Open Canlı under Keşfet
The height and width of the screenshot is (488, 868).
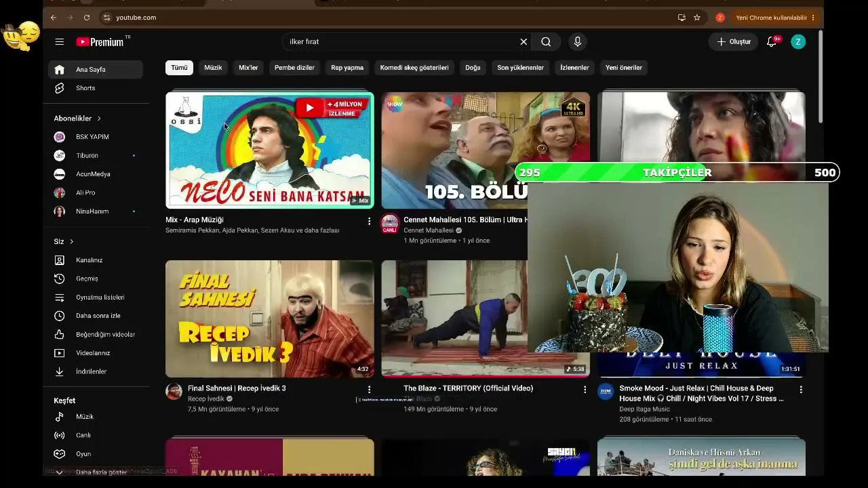point(96,435)
